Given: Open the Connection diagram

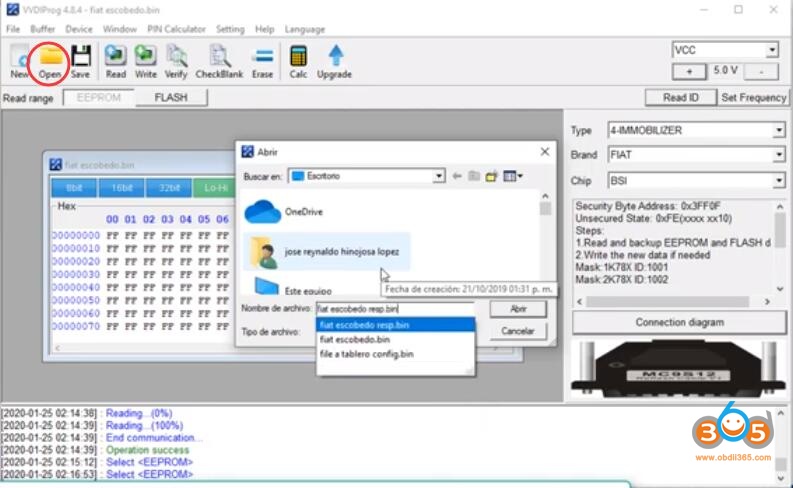Looking at the screenshot, I should pos(679,322).
